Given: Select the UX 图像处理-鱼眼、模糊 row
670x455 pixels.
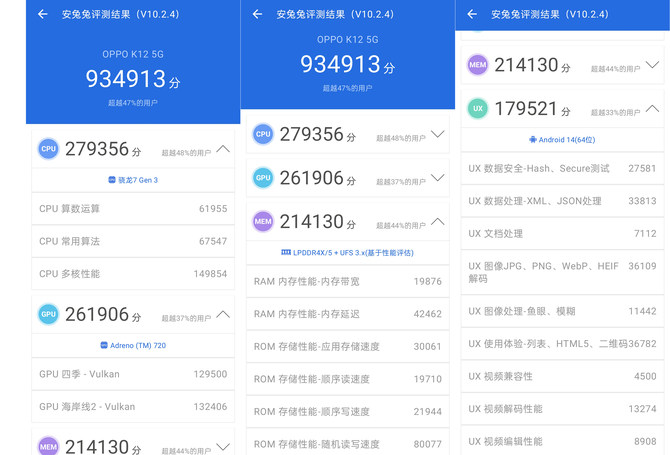Looking at the screenshot, I should pyautogui.click(x=562, y=311).
